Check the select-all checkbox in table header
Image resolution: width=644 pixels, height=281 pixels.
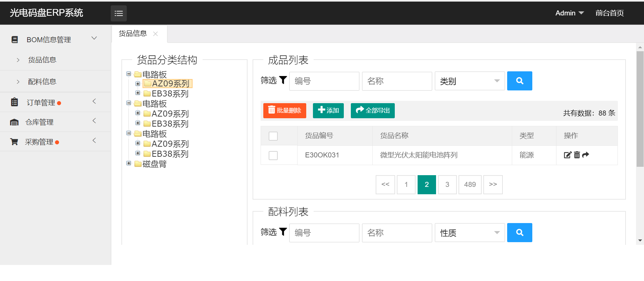pyautogui.click(x=273, y=136)
